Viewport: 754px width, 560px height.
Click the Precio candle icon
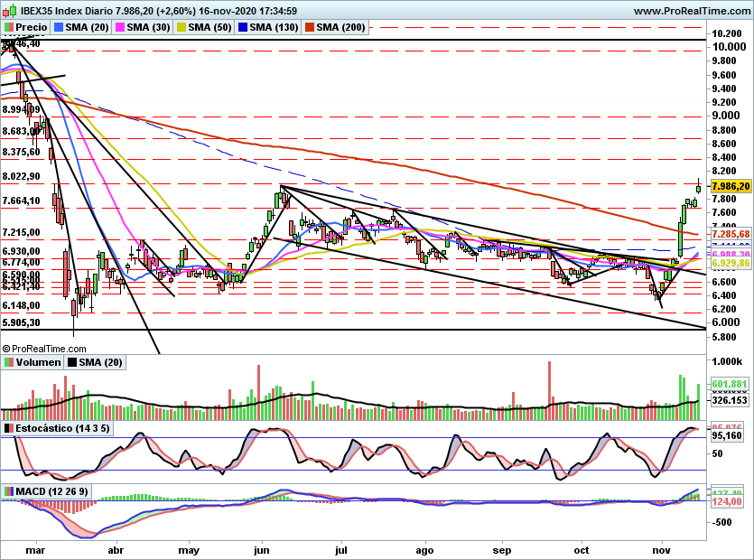click(x=9, y=27)
